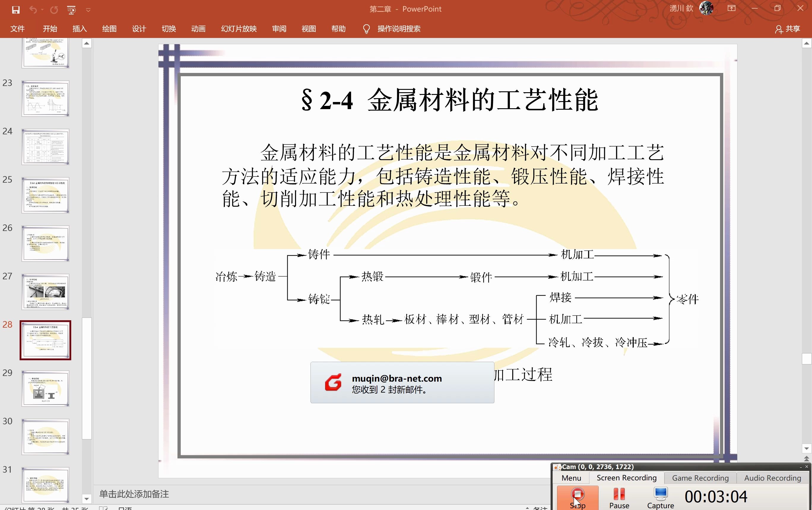Open the 帮助 ribbon tab
The height and width of the screenshot is (510, 812).
[x=339, y=29]
